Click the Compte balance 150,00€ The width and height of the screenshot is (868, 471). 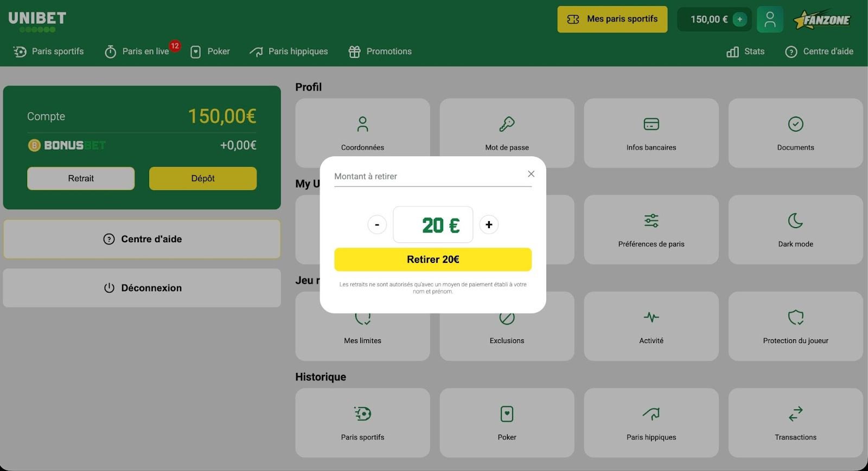click(x=222, y=116)
